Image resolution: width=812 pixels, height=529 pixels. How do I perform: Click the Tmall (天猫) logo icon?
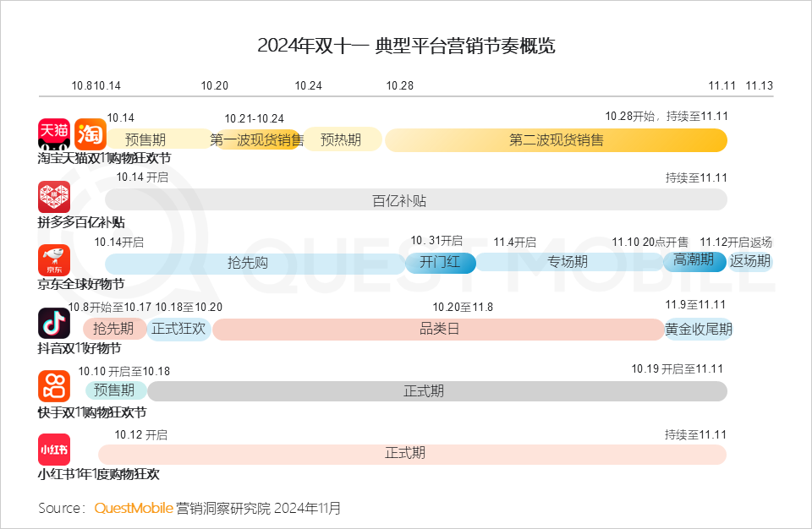coord(54,134)
